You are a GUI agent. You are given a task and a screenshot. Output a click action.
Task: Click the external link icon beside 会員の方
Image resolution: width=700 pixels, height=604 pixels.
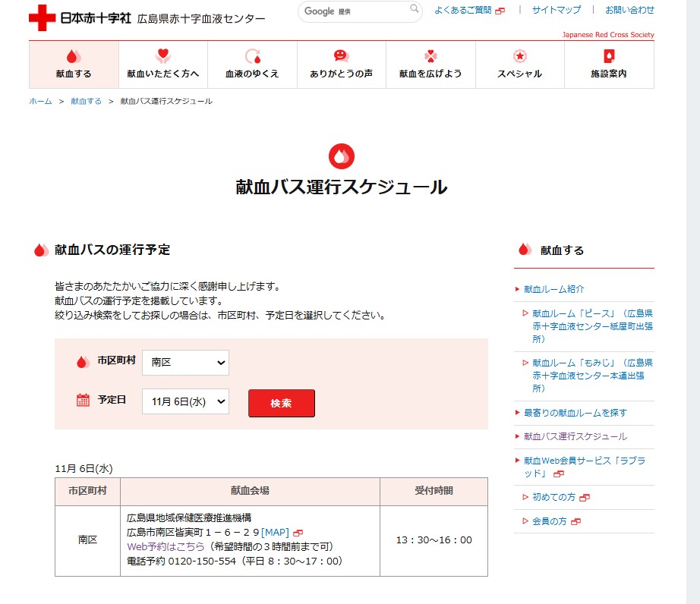pyautogui.click(x=576, y=521)
